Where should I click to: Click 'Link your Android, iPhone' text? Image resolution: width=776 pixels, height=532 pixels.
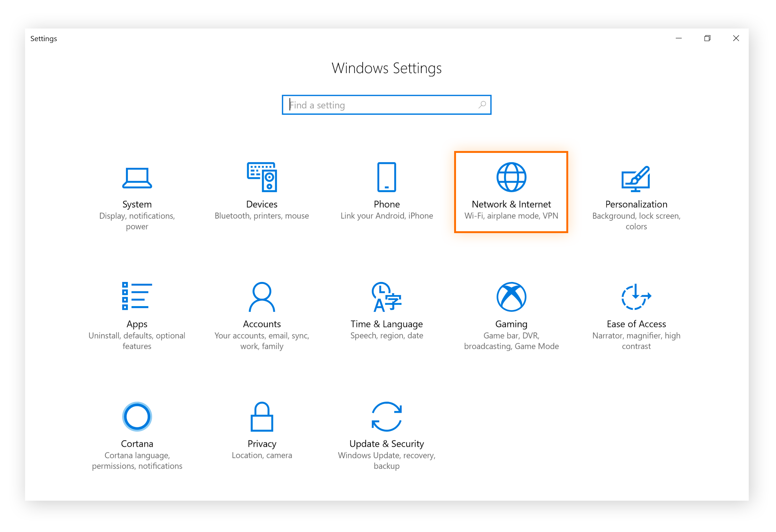pyautogui.click(x=387, y=216)
